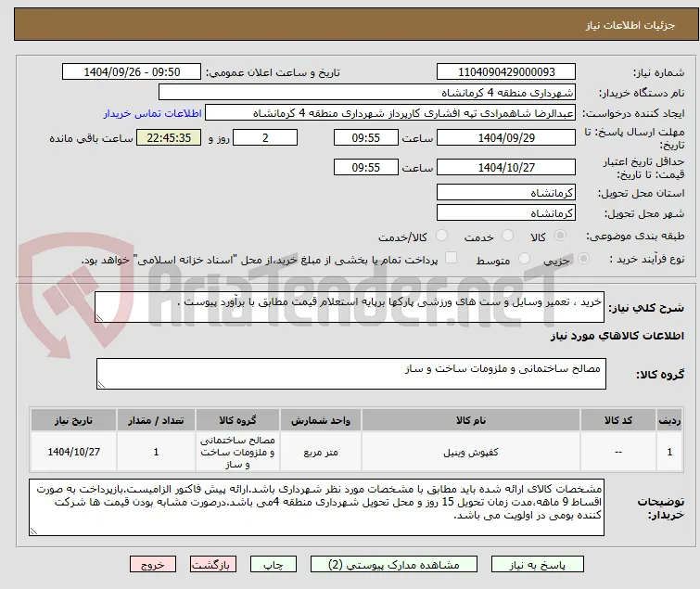The width and height of the screenshot is (700, 589).
Task: Click the resize handle of شرح کلی نیاز textarea
Action: click(x=99, y=318)
